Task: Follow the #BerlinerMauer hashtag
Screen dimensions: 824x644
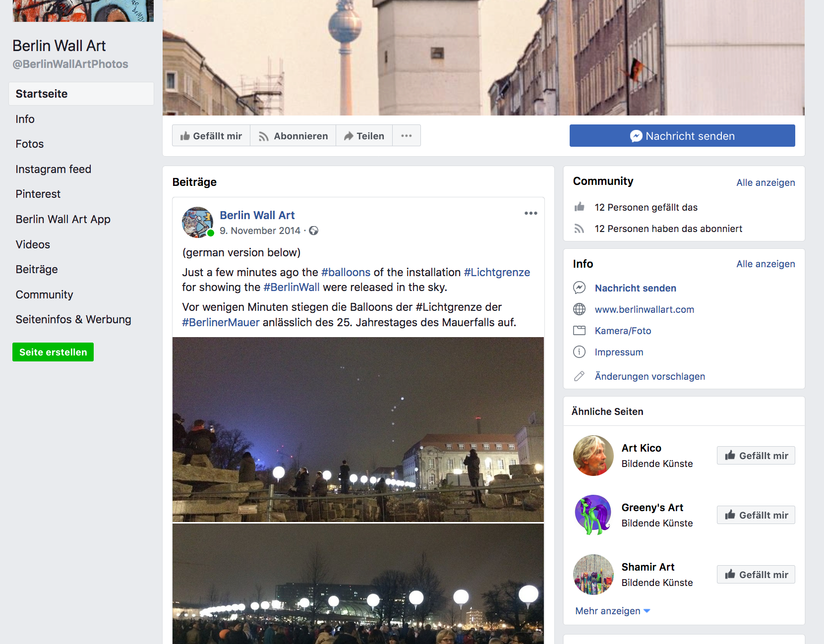Action: point(221,322)
